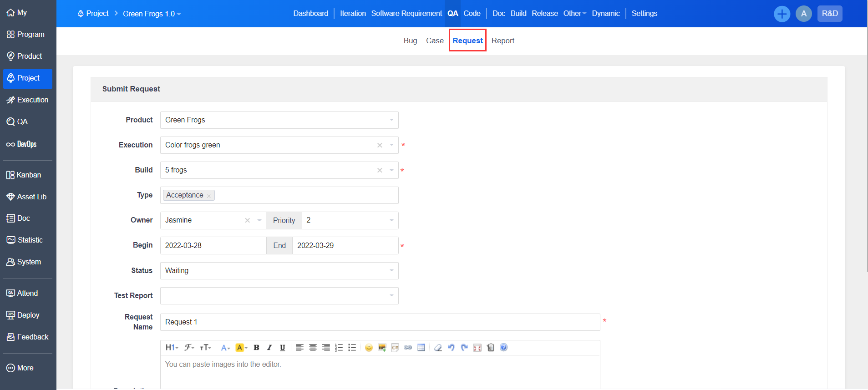Open Code in the top navigation
868x390 pixels.
click(472, 14)
